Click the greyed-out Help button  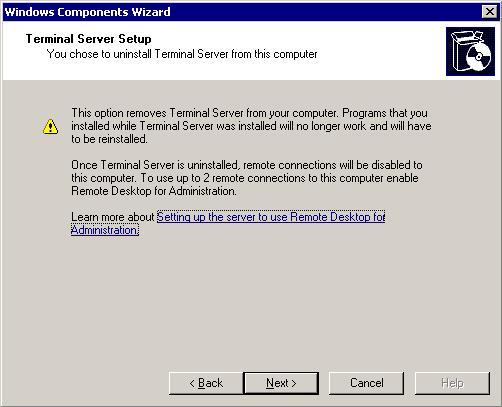tap(452, 383)
